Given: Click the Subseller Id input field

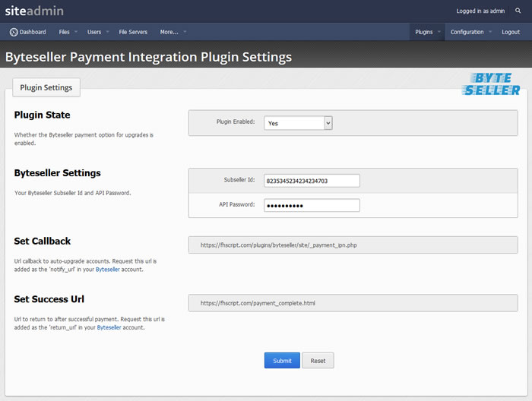Looking at the screenshot, I should [x=312, y=181].
